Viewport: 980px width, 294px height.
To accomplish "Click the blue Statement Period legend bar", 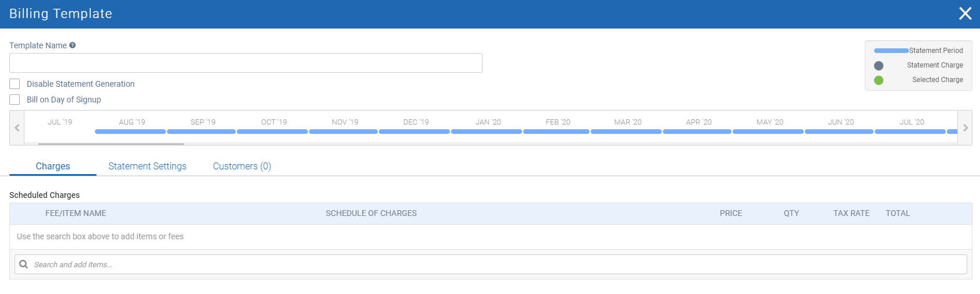I will [891, 51].
